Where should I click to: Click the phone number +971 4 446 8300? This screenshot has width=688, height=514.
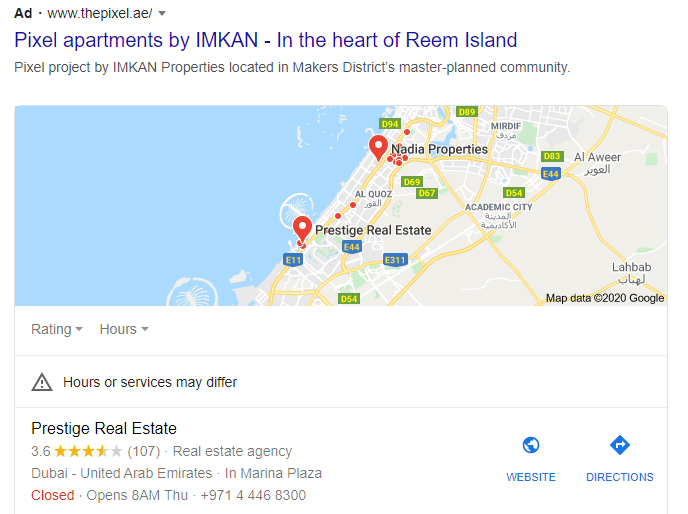(253, 495)
